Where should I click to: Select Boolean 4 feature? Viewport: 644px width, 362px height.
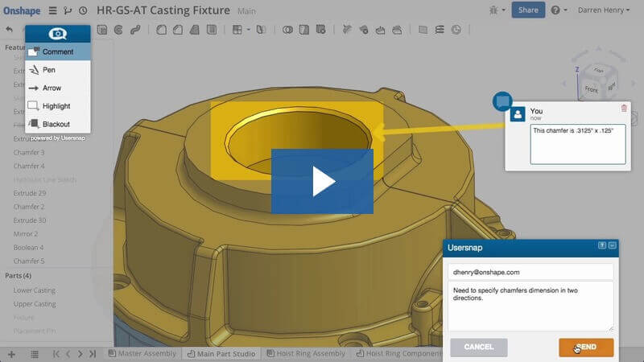coord(28,248)
